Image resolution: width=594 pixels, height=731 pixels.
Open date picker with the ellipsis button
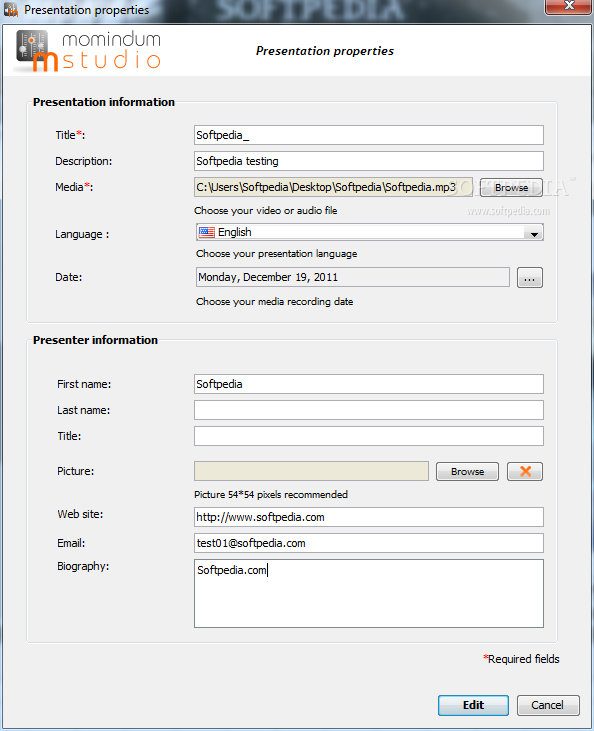(x=530, y=278)
